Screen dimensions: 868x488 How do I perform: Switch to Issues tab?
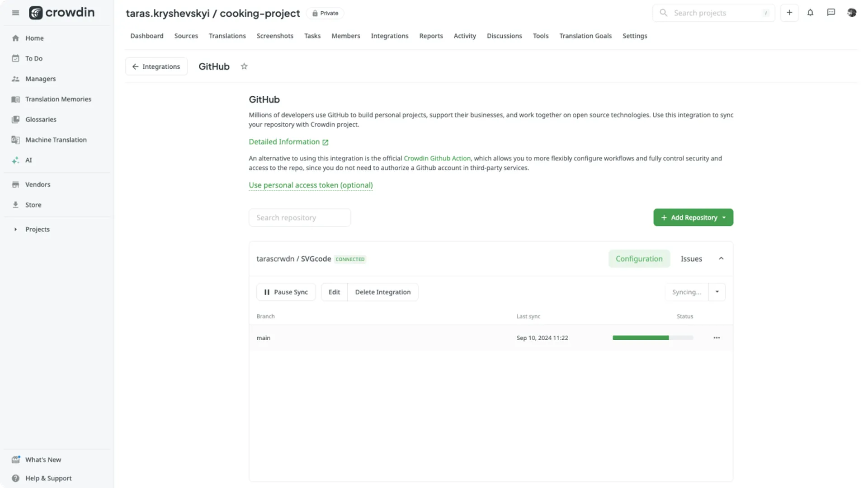click(691, 258)
